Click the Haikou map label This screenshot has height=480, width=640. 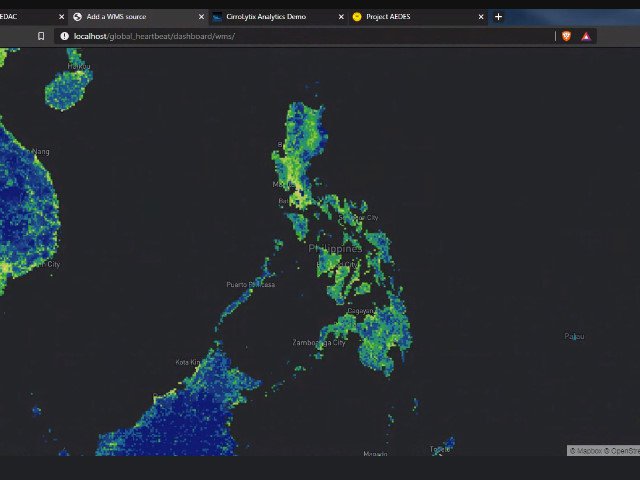coord(79,66)
